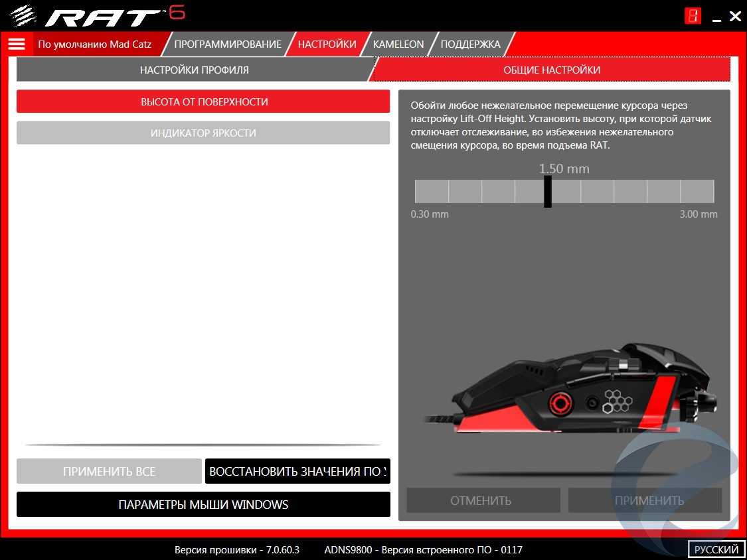Select the По умолчанию Mad Catz profile
The width and height of the screenshot is (747, 560).
pos(94,44)
